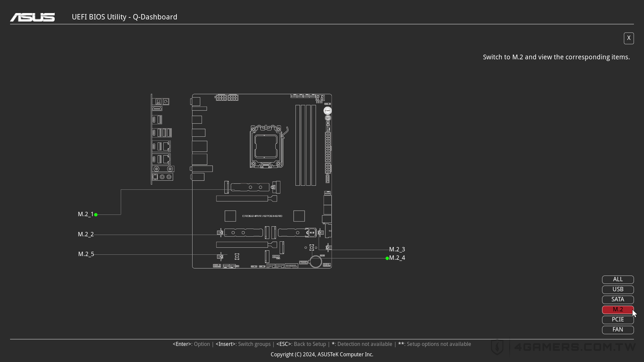
Task: Click the 8-pin CPU power connectors
Action: [x=227, y=98]
